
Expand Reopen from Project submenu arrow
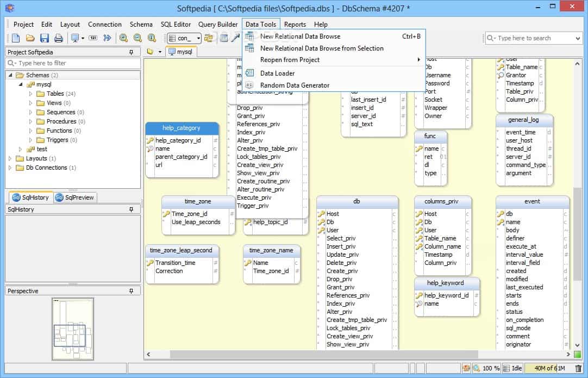tap(418, 60)
